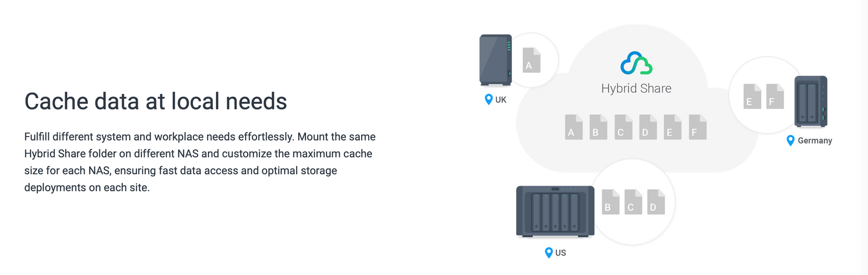Select file A beside the UK NAS
Image resolution: width=868 pixels, height=275 pixels.
coord(532,60)
